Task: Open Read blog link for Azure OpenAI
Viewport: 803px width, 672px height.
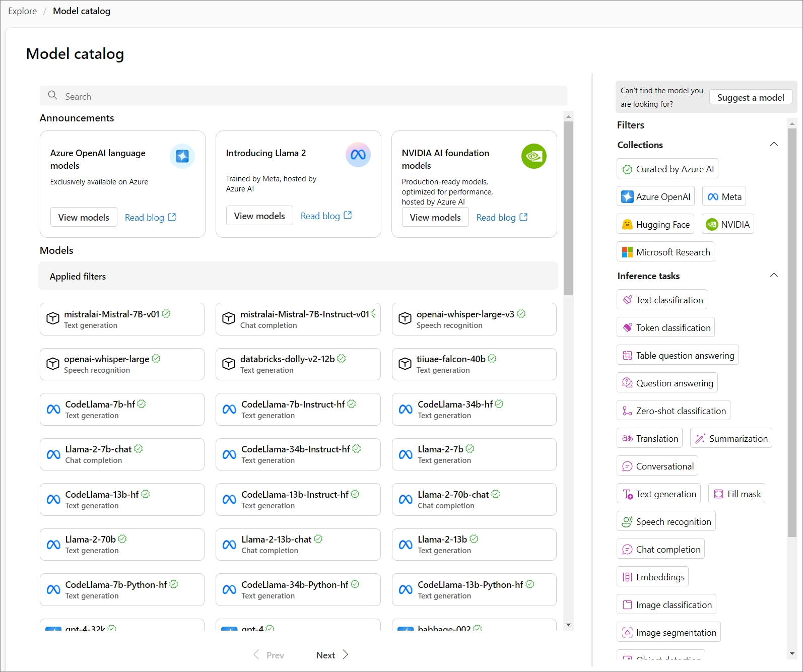Action: [x=150, y=217]
